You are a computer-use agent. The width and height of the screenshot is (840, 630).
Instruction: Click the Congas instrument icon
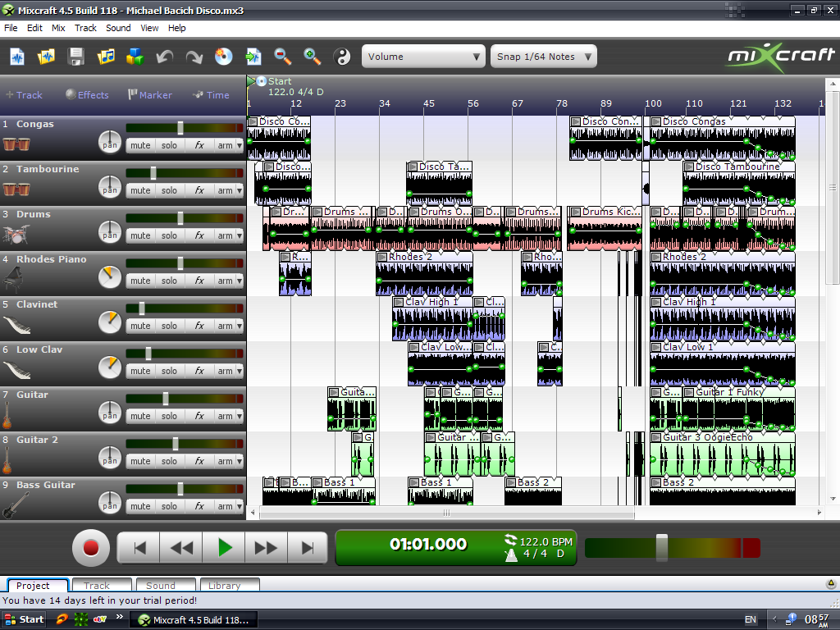(16, 144)
